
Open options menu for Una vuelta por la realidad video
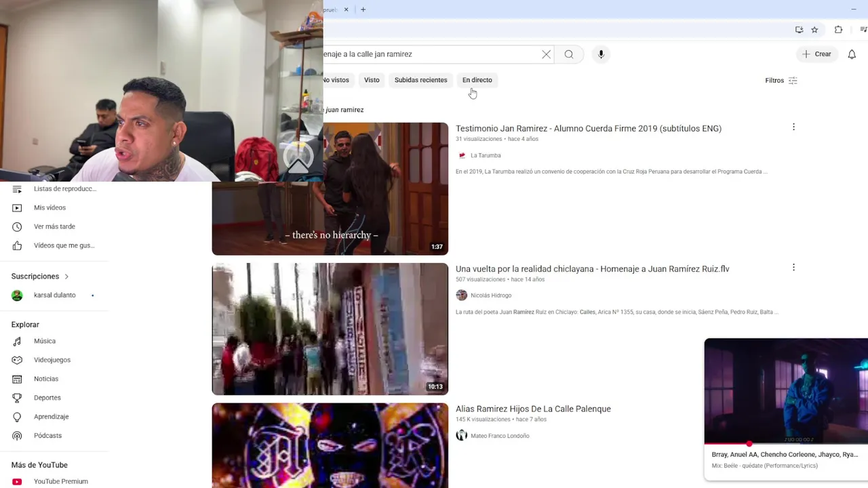coord(793,267)
